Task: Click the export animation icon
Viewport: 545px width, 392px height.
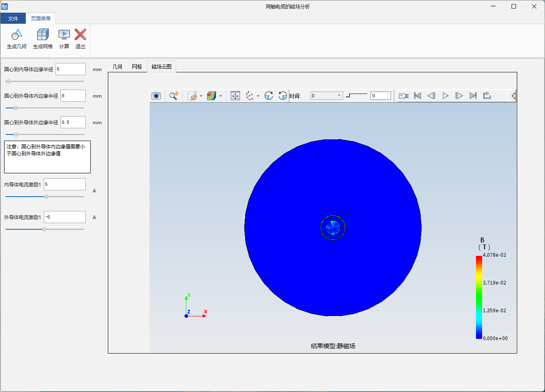Action: pos(487,96)
